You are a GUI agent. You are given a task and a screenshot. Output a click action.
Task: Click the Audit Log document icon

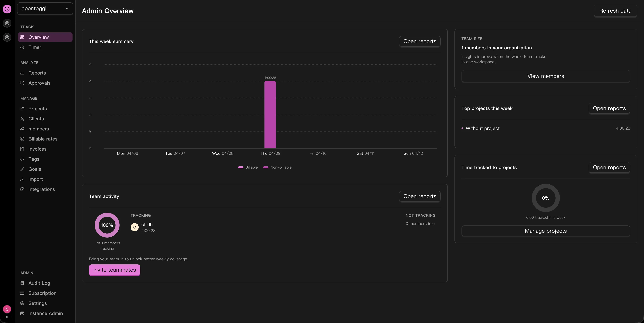[22, 283]
